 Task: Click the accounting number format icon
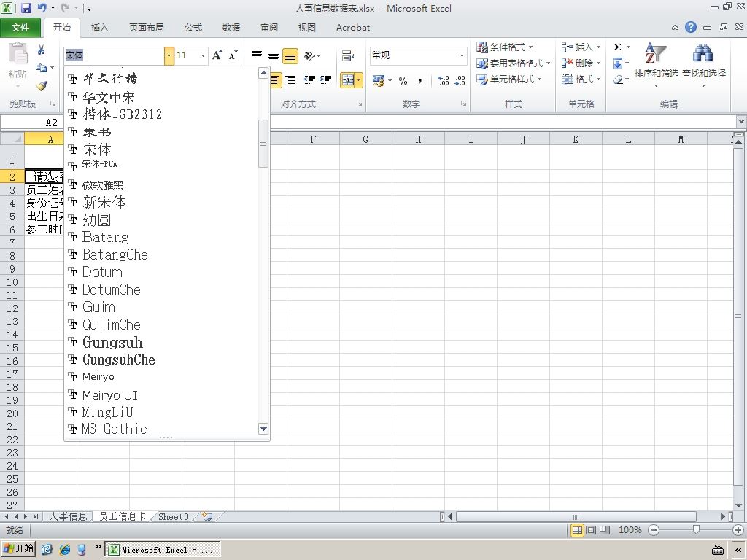(379, 80)
